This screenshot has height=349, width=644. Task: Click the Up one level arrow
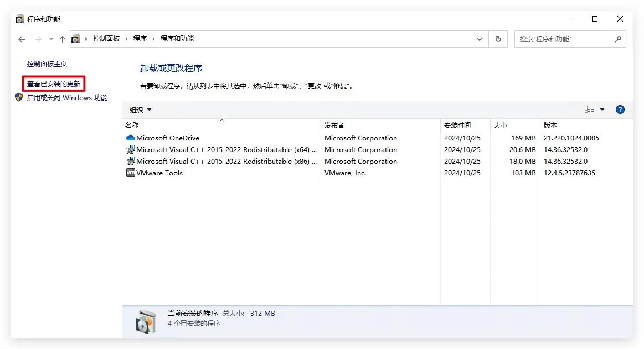pos(63,39)
